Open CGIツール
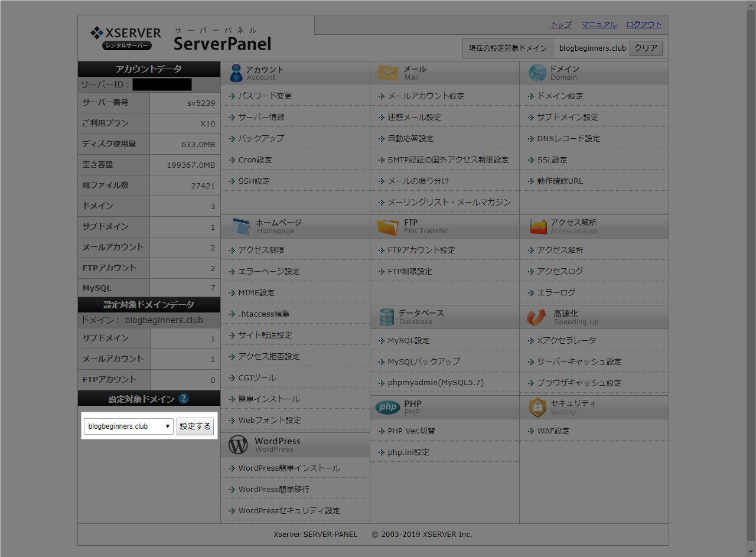Screen dimensions: 756x557 click(x=257, y=377)
